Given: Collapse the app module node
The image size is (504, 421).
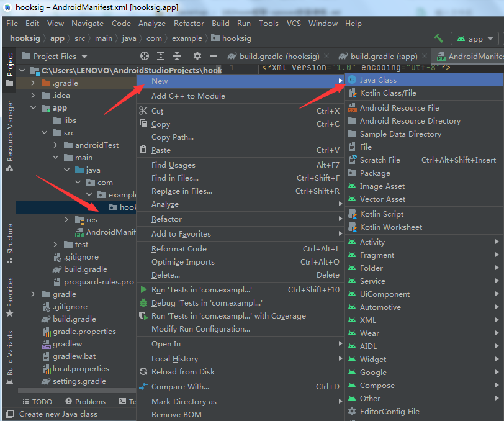Looking at the screenshot, I should [33, 108].
